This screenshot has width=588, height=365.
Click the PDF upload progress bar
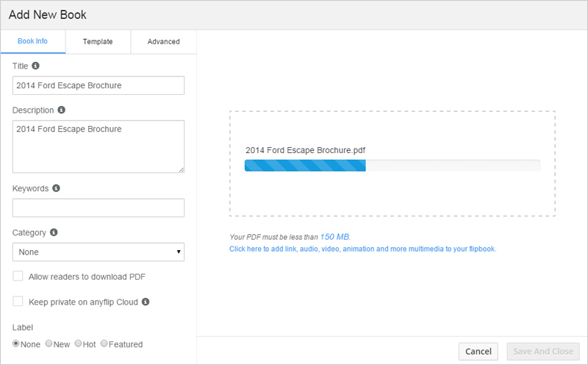[392, 166]
